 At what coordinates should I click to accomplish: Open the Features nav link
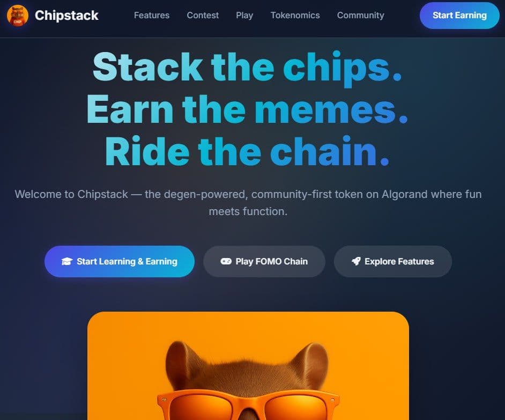pos(152,16)
